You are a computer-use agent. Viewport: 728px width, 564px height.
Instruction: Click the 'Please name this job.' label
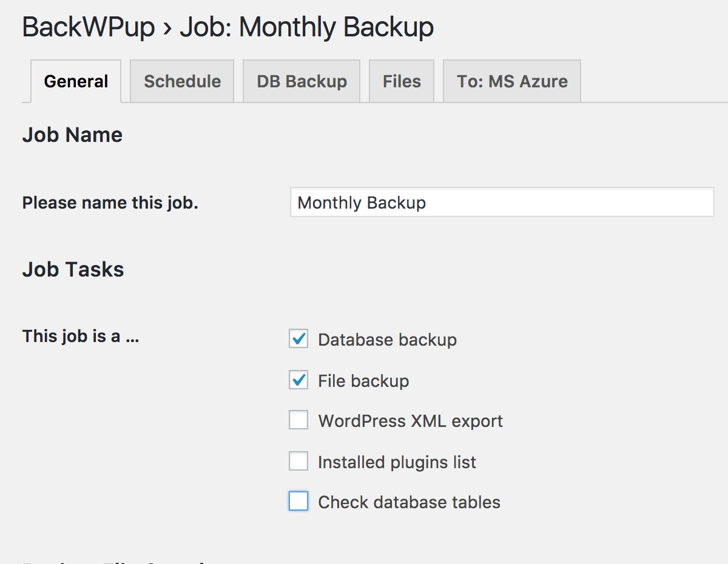pyautogui.click(x=110, y=203)
